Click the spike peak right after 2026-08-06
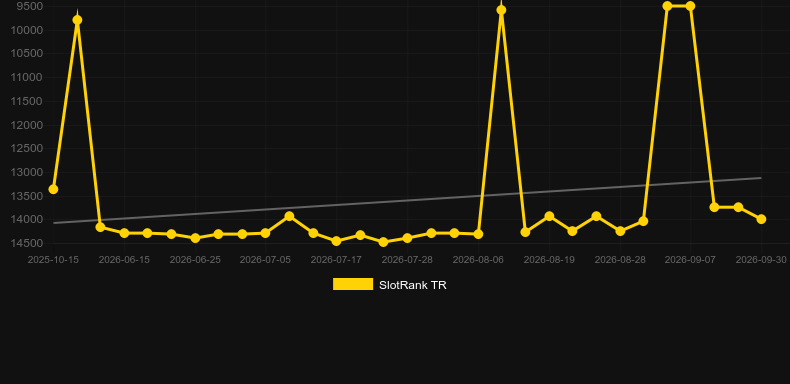The height and width of the screenshot is (384, 790). [x=501, y=10]
